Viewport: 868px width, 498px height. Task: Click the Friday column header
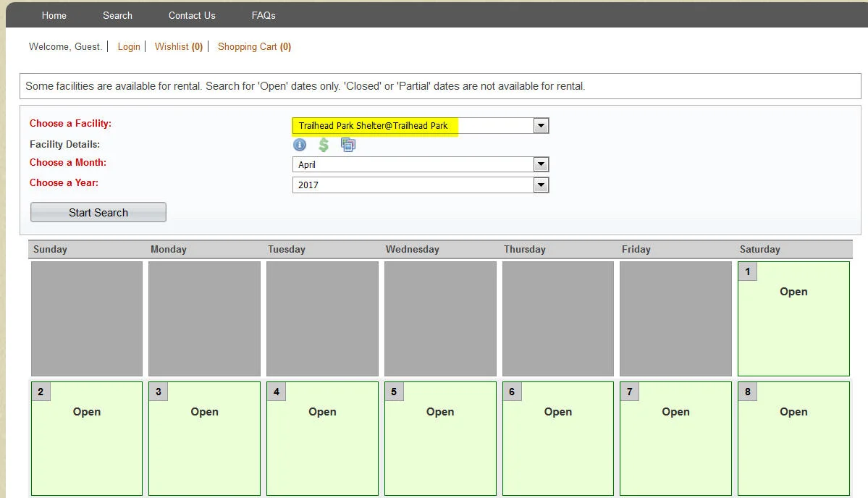click(636, 250)
